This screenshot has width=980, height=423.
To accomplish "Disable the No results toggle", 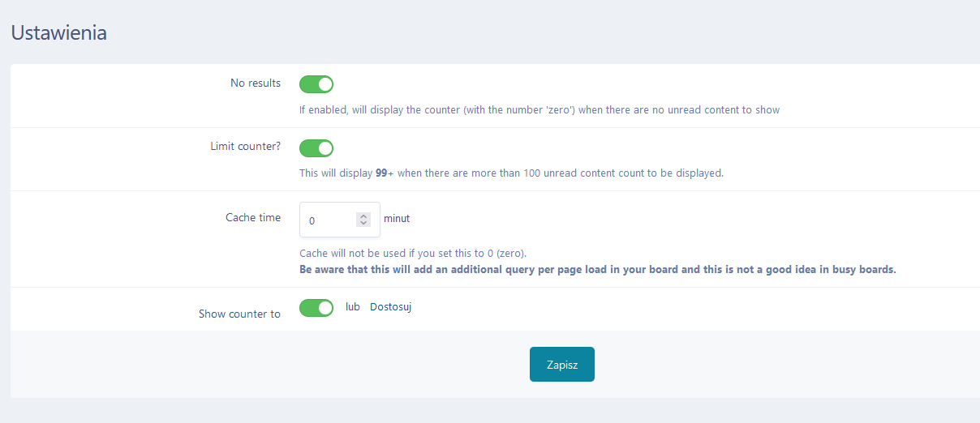I will tap(316, 84).
